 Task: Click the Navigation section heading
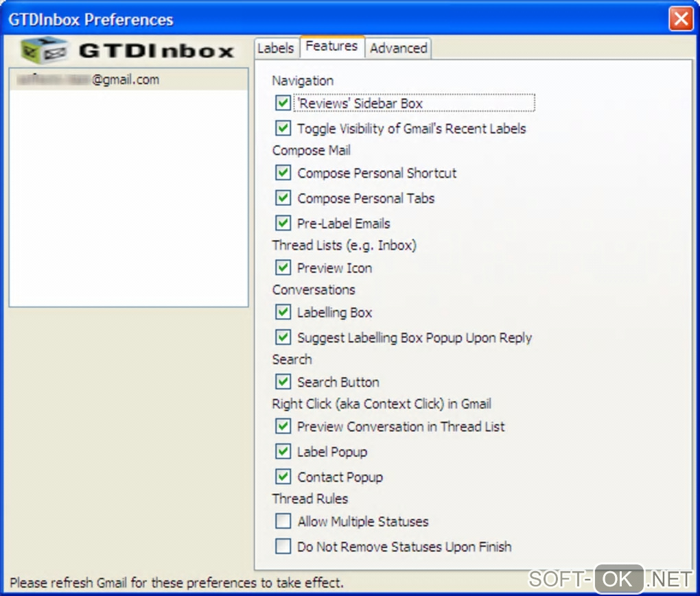pyautogui.click(x=303, y=81)
